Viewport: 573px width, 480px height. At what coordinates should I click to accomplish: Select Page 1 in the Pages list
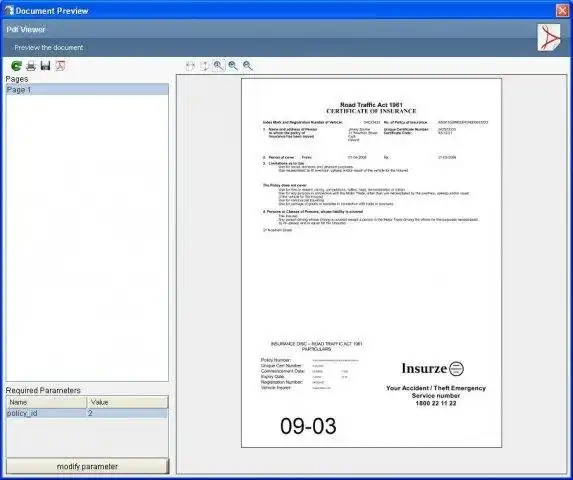click(x=87, y=89)
